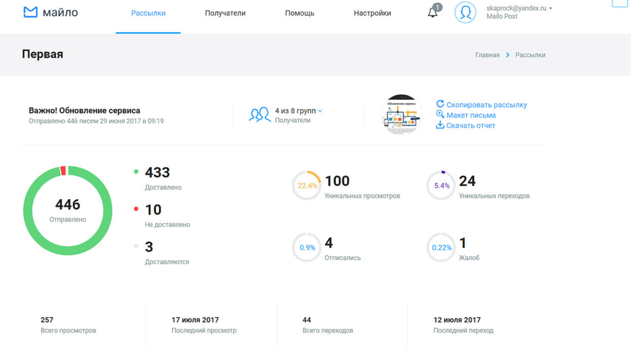Screen dimensions: 631x364
Task: Click the 0.22% complaints gauge
Action: pos(441,247)
